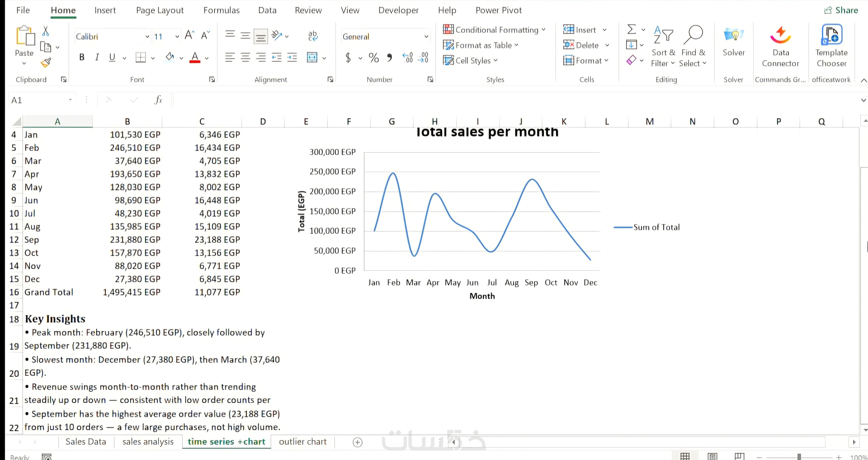868x460 pixels.
Task: Toggle Italic formatting
Action: [x=97, y=57]
